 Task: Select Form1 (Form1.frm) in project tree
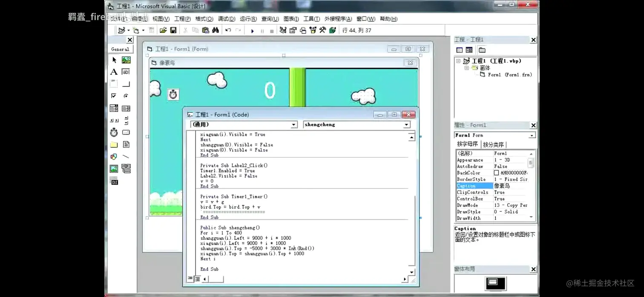pos(509,74)
